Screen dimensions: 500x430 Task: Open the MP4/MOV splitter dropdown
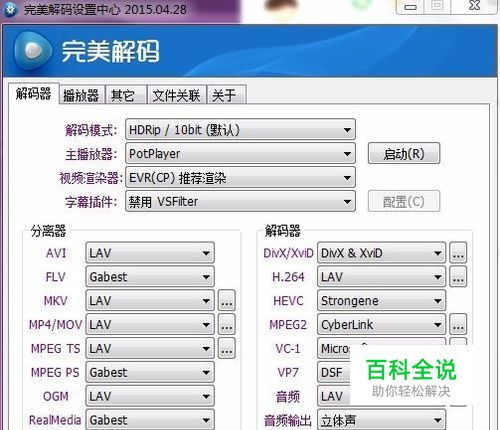150,324
